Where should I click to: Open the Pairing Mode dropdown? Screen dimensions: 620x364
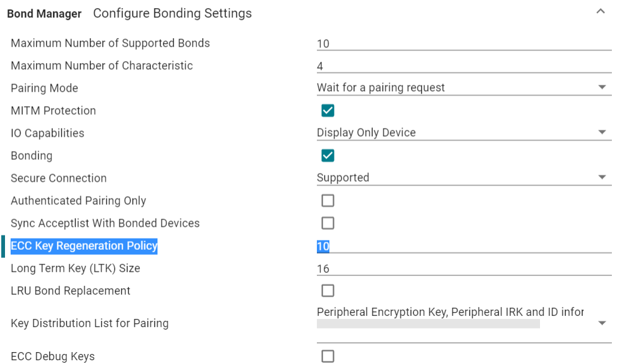tap(463, 88)
